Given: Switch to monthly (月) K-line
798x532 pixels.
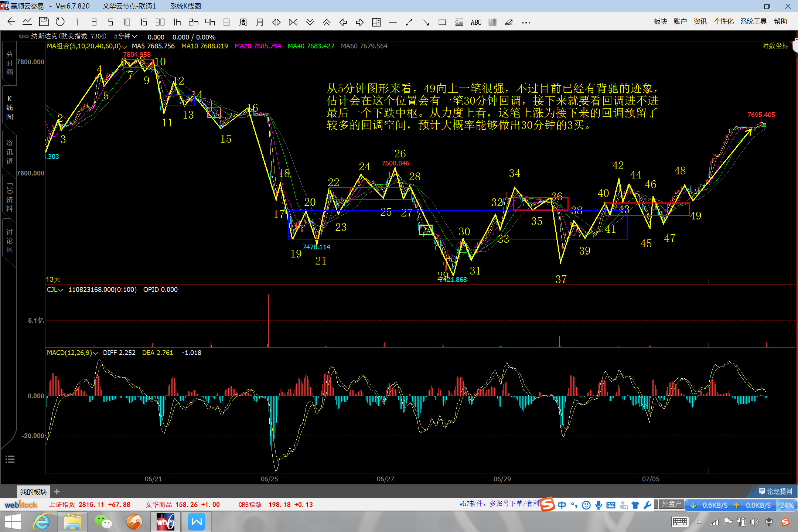Looking at the screenshot, I should (260, 22).
